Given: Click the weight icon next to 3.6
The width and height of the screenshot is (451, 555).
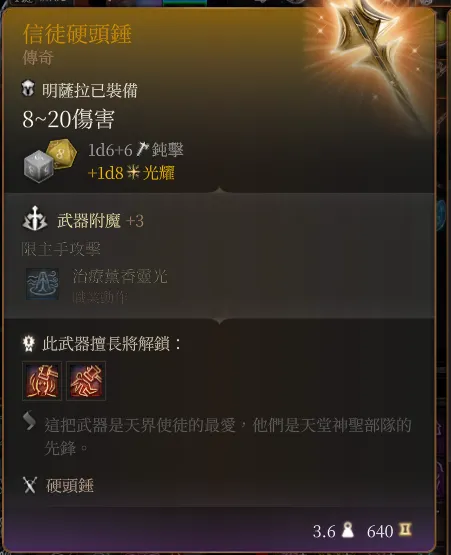Looking at the screenshot, I should click(348, 530).
